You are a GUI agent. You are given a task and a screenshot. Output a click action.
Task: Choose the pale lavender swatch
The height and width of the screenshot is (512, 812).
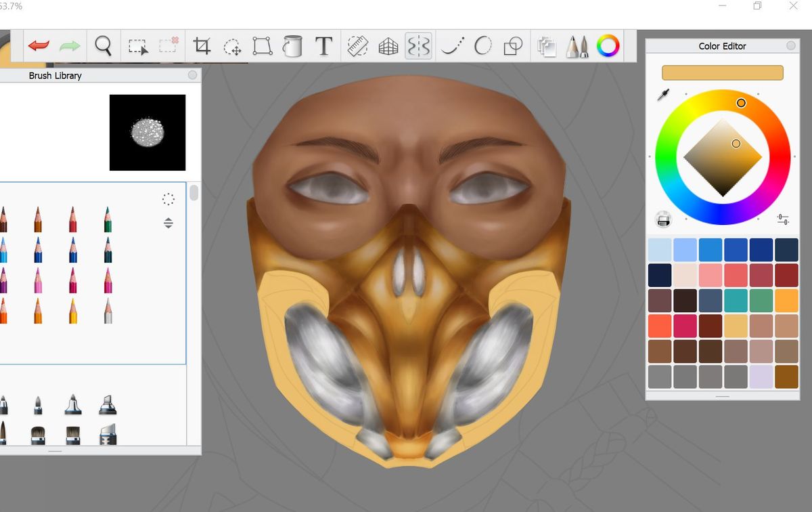click(761, 377)
